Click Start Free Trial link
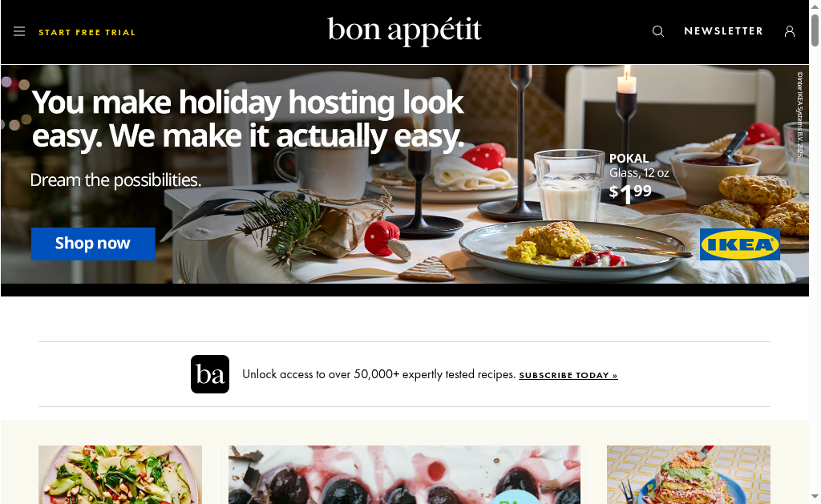Image resolution: width=821 pixels, height=504 pixels. coord(87,32)
